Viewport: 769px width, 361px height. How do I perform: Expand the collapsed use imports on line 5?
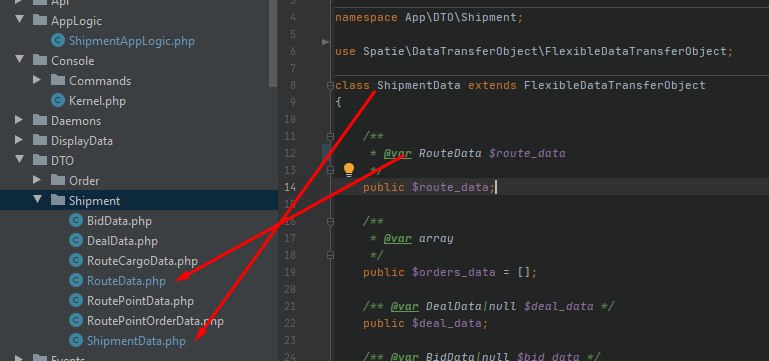click(325, 42)
